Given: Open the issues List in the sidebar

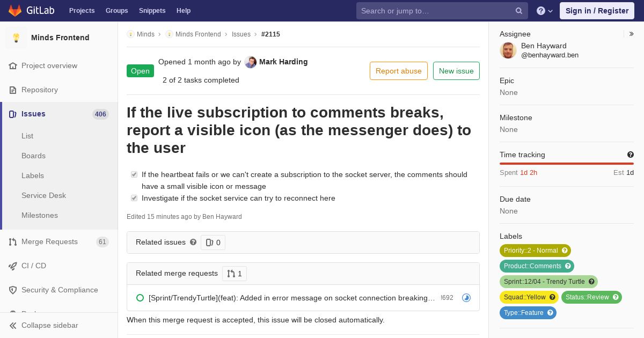Looking at the screenshot, I should (27, 136).
